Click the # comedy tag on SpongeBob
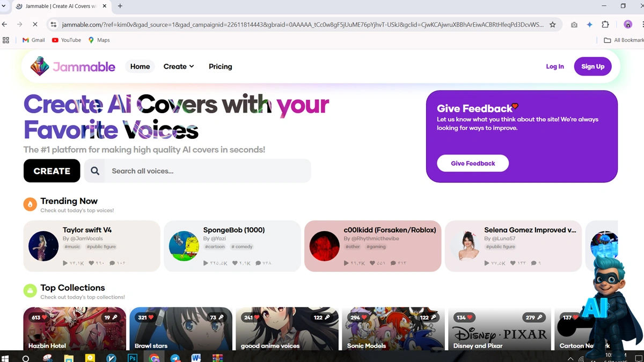The width and height of the screenshot is (644, 362). (x=242, y=247)
